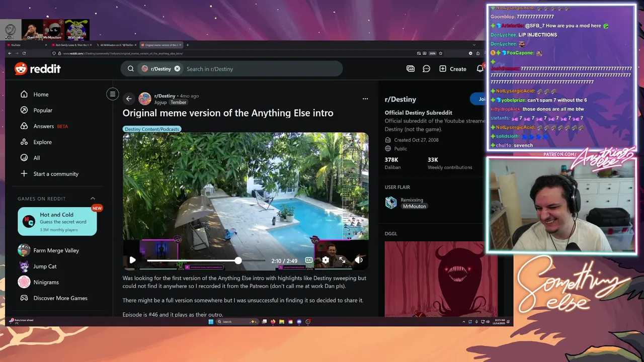Image resolution: width=644 pixels, height=362 pixels.
Task: Toggle closed captions on the video
Action: [309, 260]
